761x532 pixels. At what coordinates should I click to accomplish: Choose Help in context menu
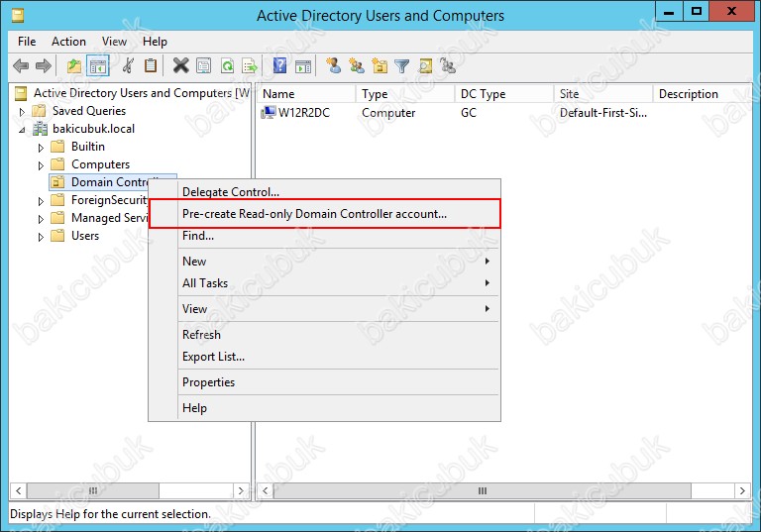point(325,408)
